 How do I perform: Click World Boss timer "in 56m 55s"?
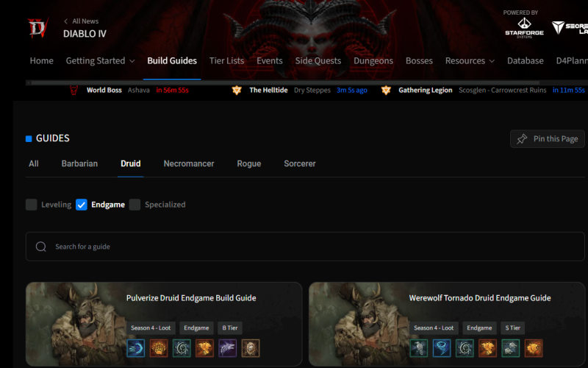click(x=173, y=90)
